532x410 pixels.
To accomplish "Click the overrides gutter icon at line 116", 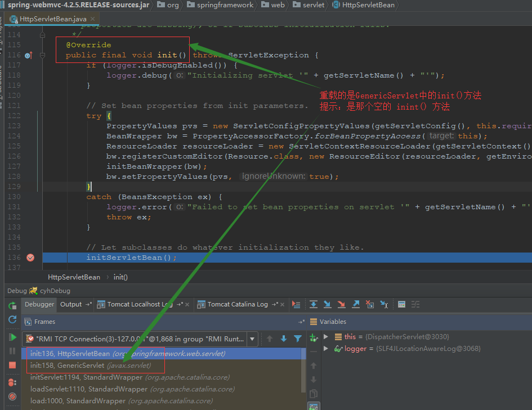I will pyautogui.click(x=29, y=55).
